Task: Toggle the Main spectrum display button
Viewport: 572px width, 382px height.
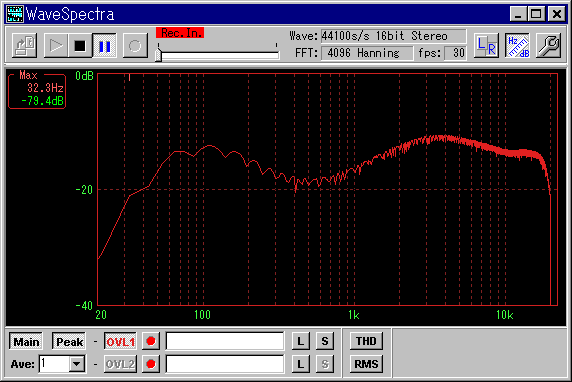Action: click(26, 342)
